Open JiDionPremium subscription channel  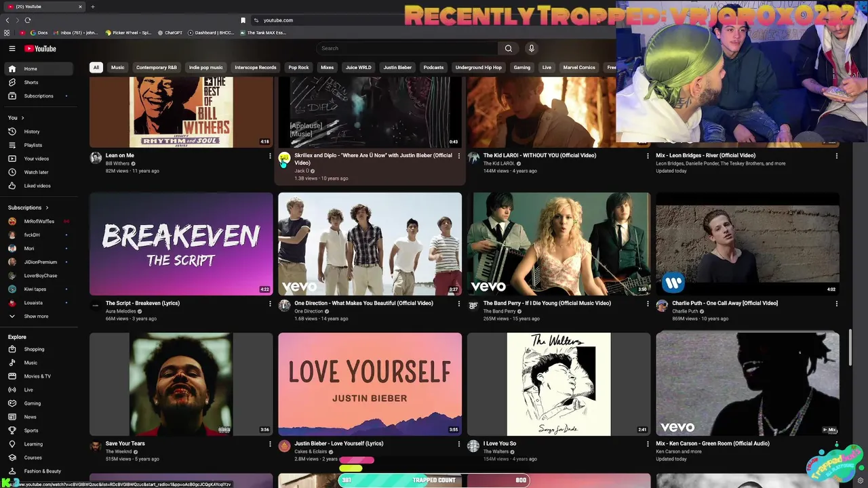[x=38, y=262]
